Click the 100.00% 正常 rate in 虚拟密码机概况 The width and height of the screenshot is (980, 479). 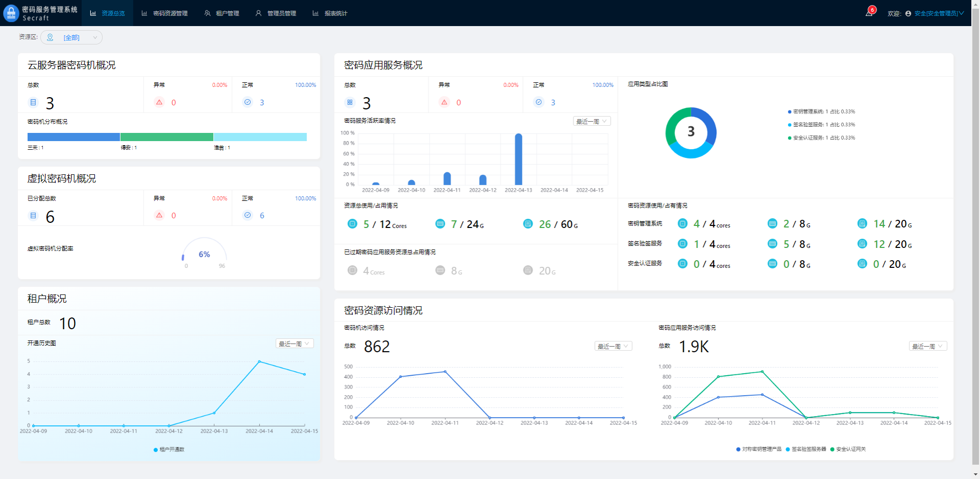[x=305, y=198]
